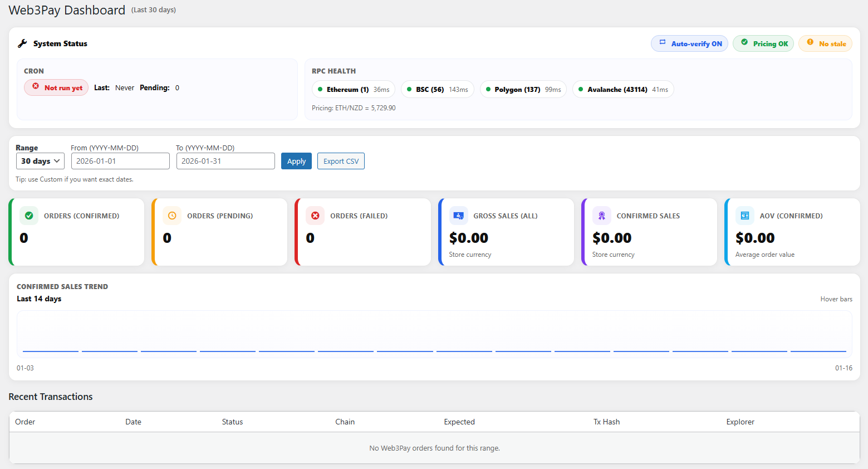Screen dimensions: 868x469
Task: Click the Hover bars hint text
Action: click(836, 299)
